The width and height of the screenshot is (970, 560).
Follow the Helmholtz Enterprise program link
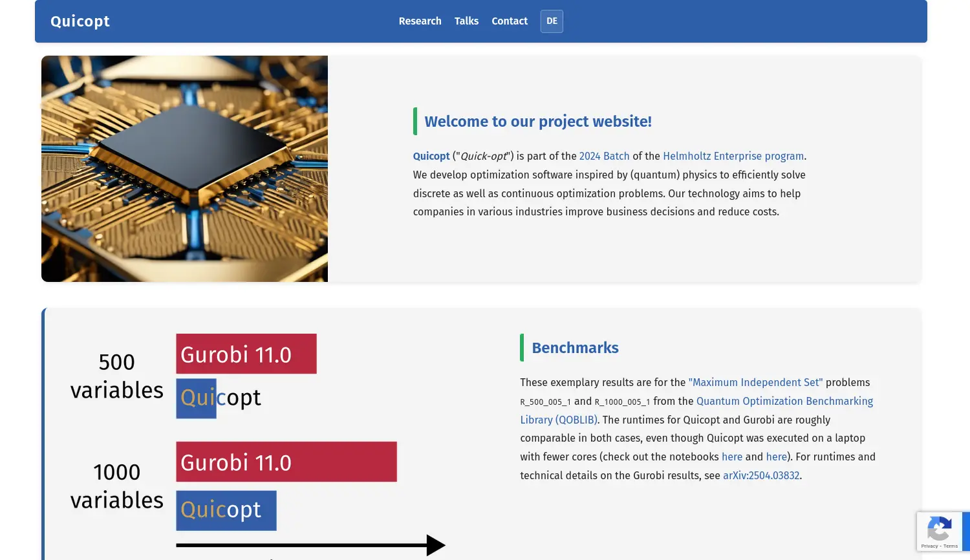(x=733, y=156)
